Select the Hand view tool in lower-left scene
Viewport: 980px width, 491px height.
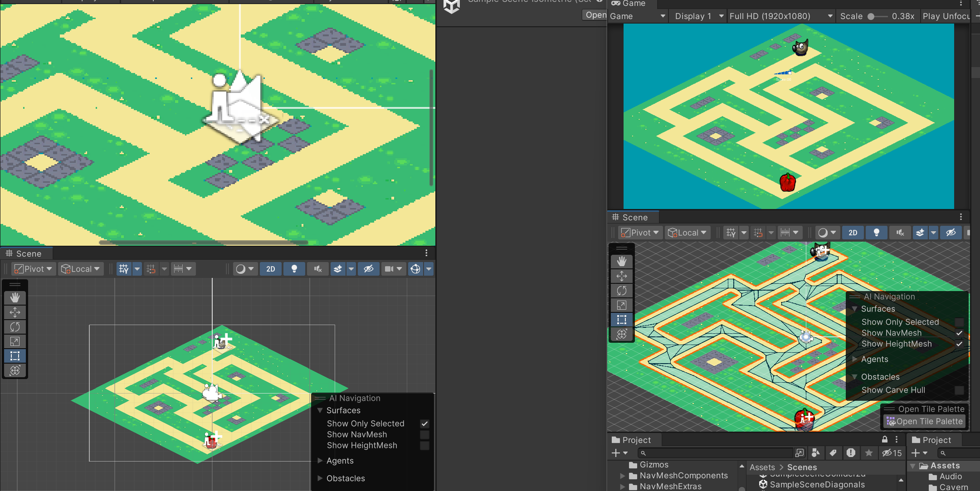[x=15, y=297]
